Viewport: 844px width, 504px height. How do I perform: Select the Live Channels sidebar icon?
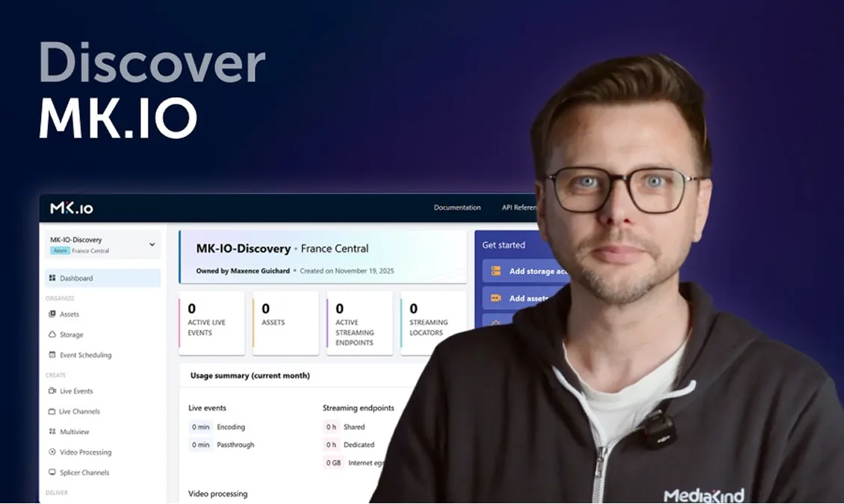(52, 411)
